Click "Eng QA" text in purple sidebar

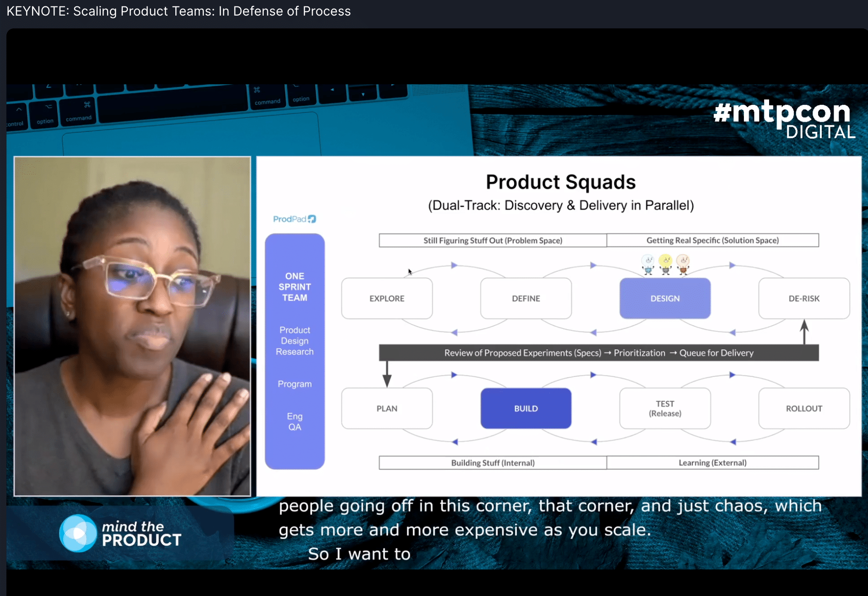(295, 422)
